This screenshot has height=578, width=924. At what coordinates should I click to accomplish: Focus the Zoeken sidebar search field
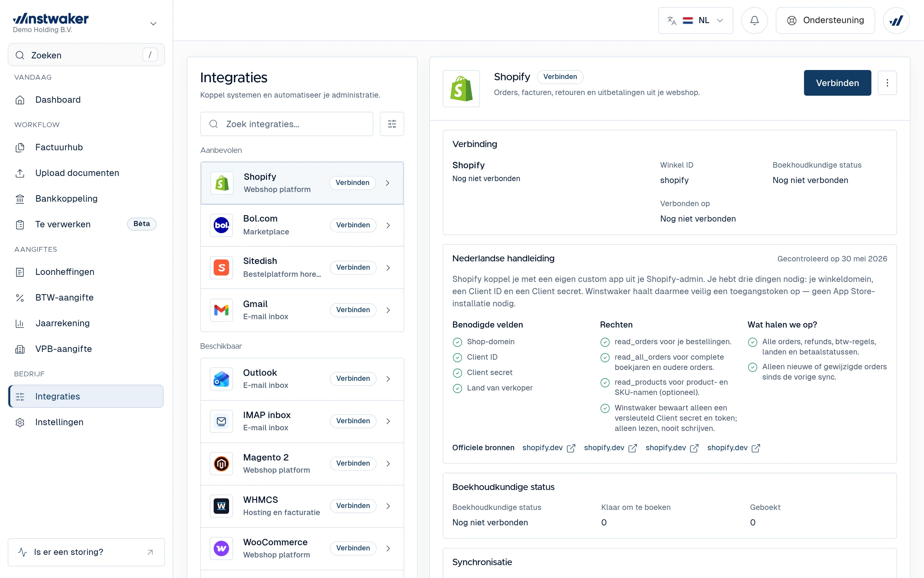(x=86, y=55)
